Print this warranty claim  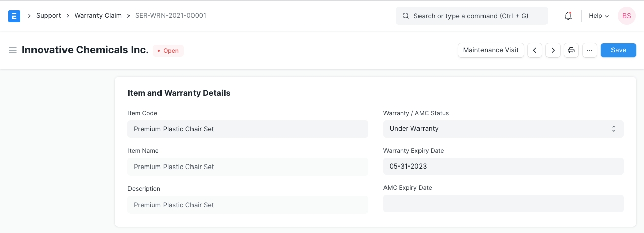coord(571,50)
